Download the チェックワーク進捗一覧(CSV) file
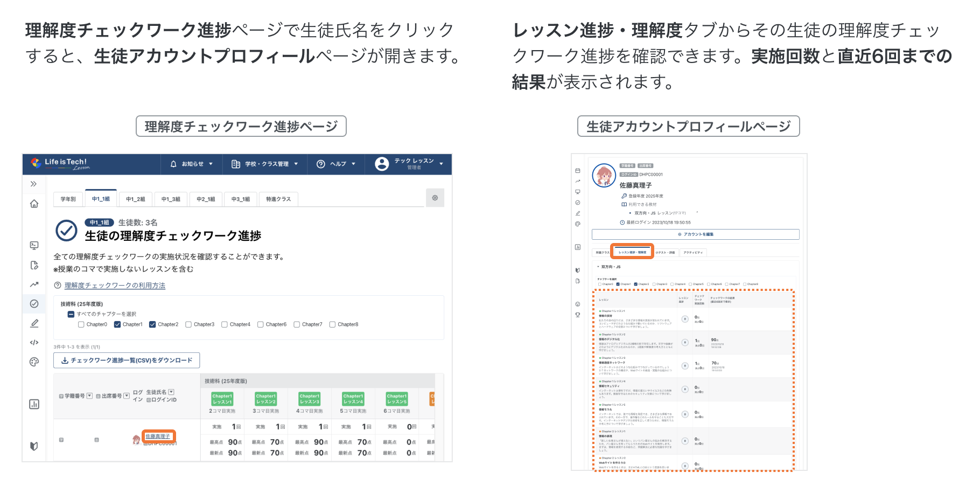 [127, 360]
